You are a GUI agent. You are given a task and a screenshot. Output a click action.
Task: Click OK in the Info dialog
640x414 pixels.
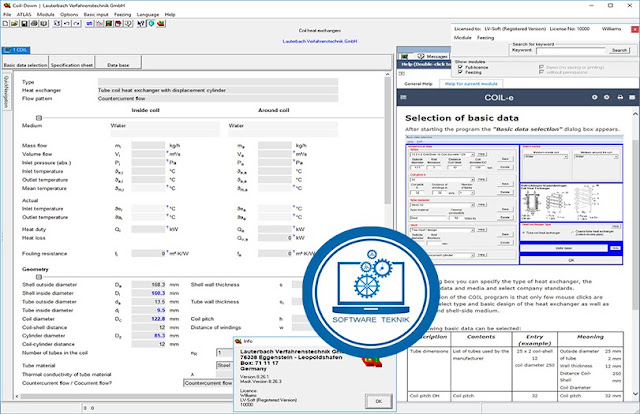point(378,401)
